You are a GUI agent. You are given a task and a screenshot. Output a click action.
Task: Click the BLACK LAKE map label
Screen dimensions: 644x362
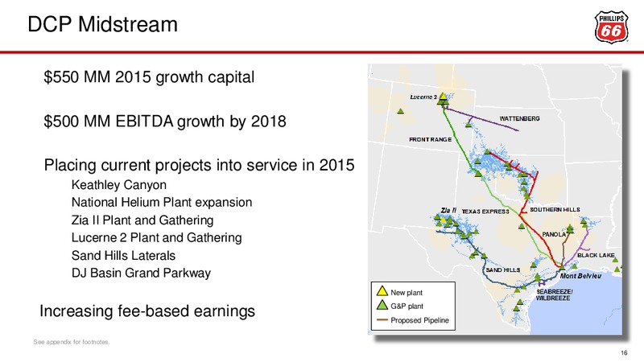[596, 255]
